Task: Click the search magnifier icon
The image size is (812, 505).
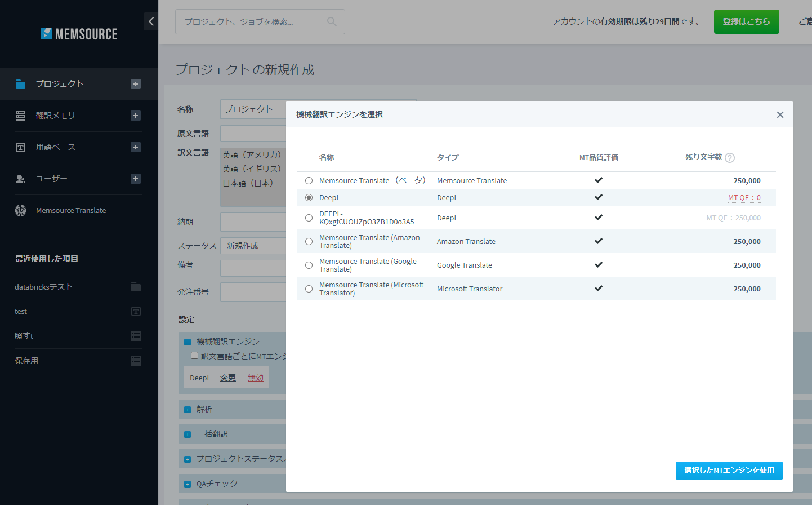Action: (x=332, y=21)
